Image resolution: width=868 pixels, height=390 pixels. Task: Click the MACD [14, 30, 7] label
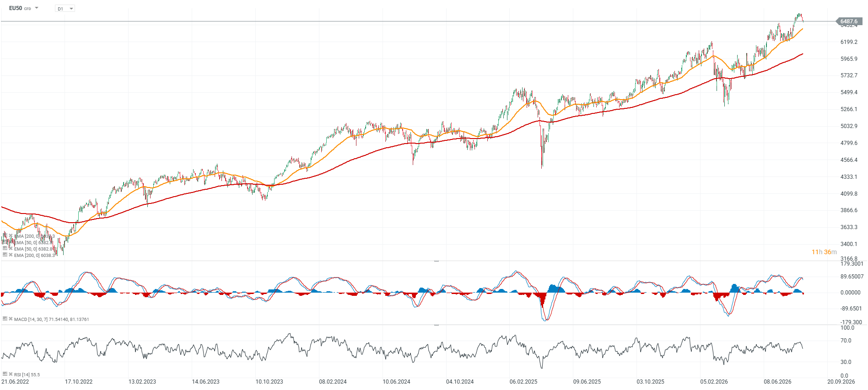point(51,319)
